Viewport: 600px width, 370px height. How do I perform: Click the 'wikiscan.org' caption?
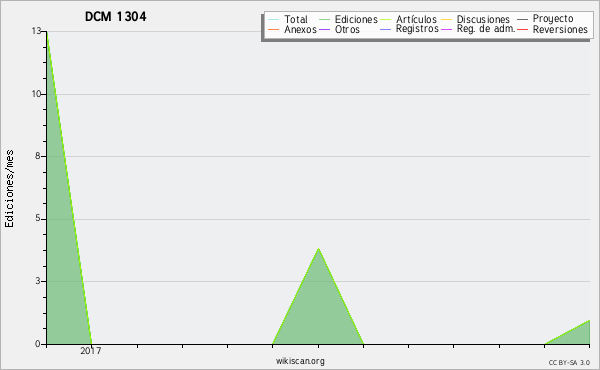click(x=300, y=361)
